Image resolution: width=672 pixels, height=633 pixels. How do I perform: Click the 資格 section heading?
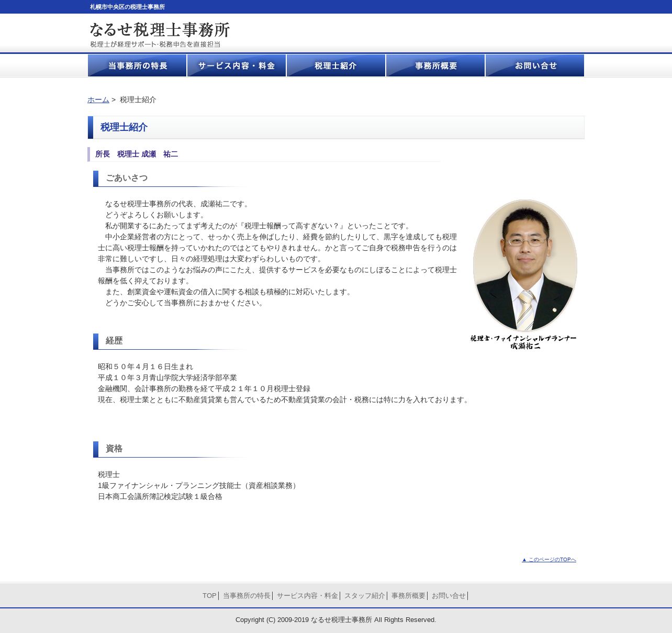[x=114, y=449]
